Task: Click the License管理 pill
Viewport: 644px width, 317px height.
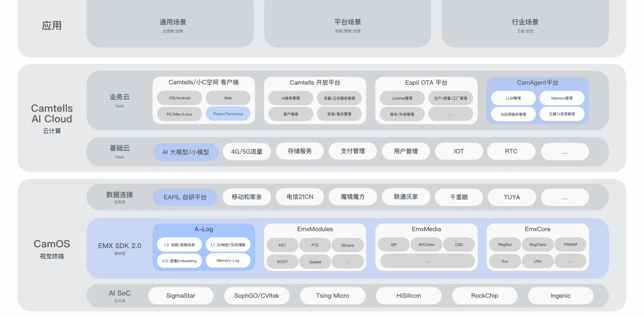Action: coord(402,98)
